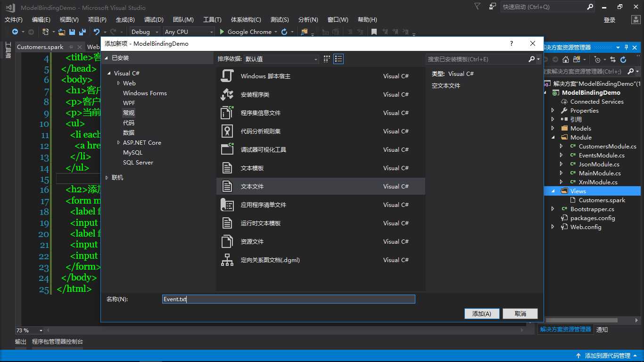The image size is (644, 362).
Task: Open the 文件(F) menu
Action: (x=14, y=19)
